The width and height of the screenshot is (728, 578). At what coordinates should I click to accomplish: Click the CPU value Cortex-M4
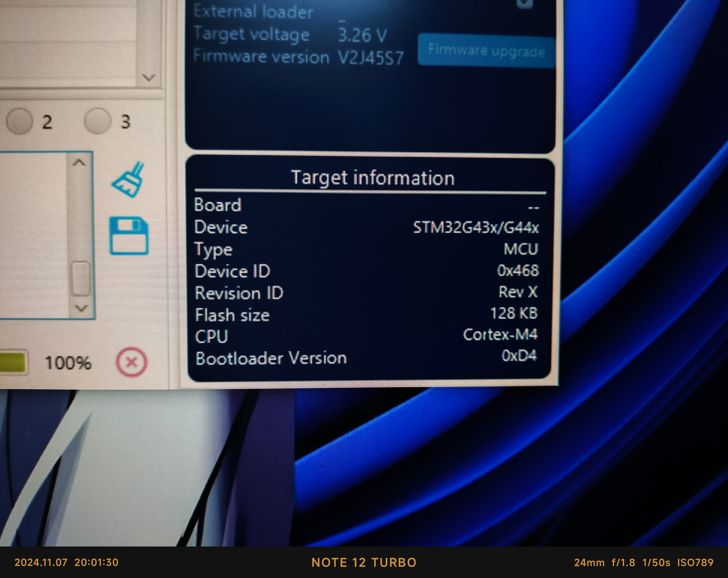point(500,334)
